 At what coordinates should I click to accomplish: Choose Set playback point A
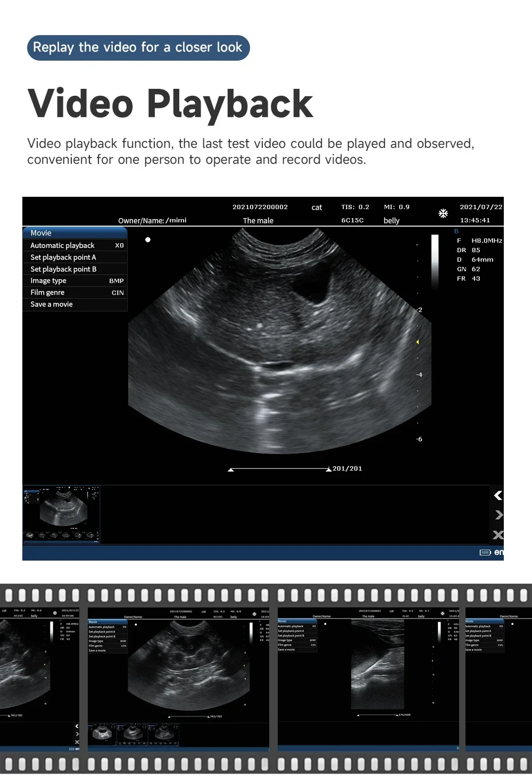coord(75,257)
